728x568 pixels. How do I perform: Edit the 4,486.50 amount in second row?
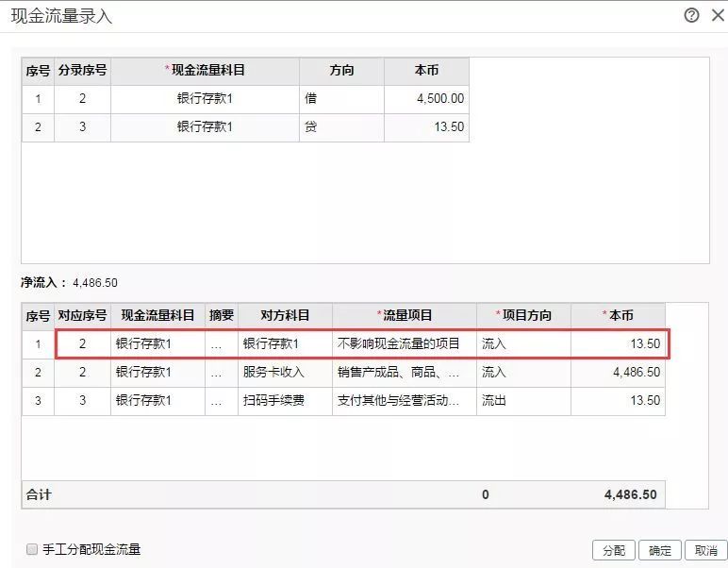[x=617, y=373]
